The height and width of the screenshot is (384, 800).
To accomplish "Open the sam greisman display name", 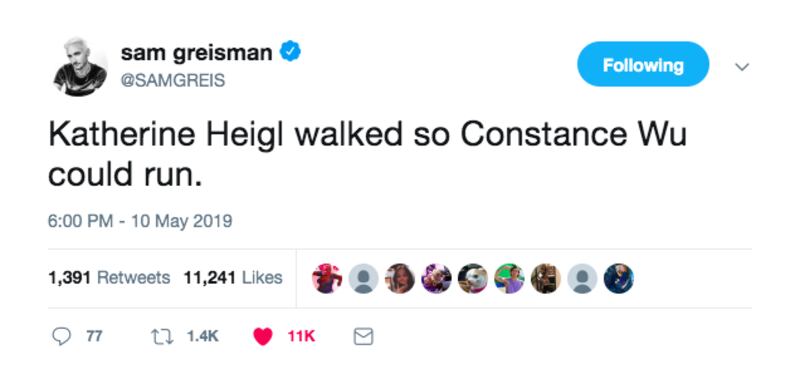I will [196, 53].
